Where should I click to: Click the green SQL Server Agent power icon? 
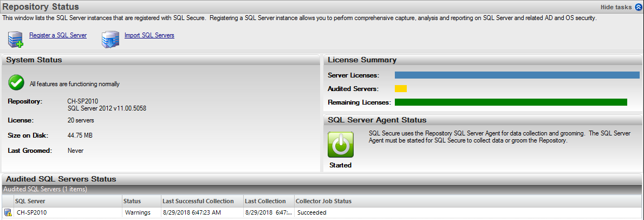[x=340, y=145]
